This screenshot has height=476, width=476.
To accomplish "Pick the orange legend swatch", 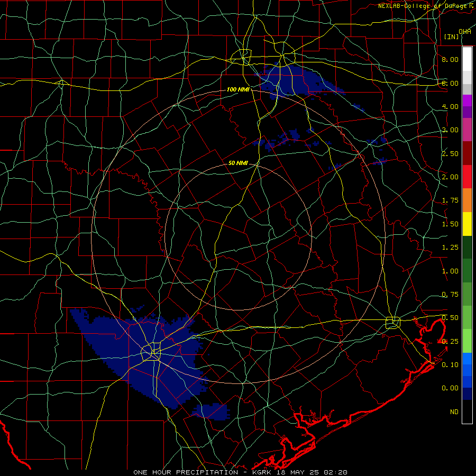I will click(x=467, y=200).
